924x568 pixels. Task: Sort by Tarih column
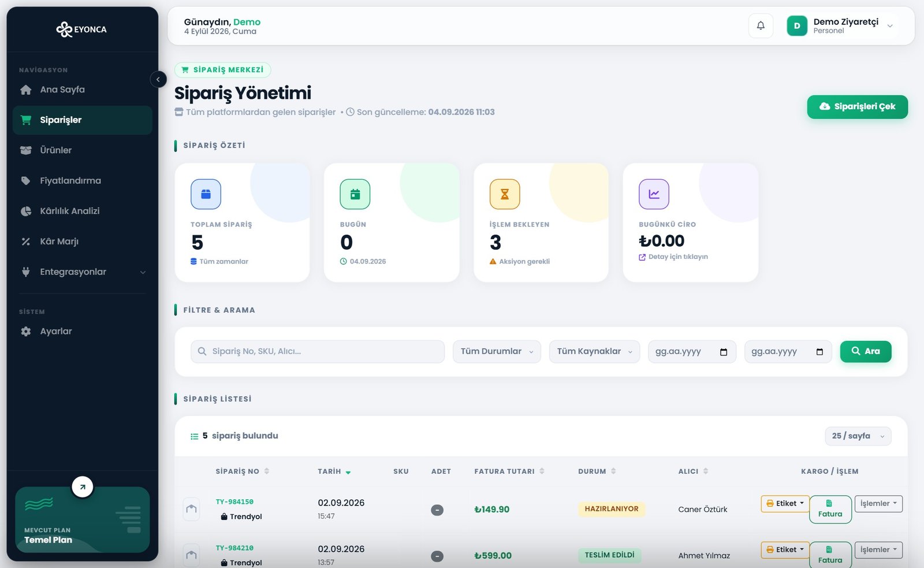pos(334,472)
